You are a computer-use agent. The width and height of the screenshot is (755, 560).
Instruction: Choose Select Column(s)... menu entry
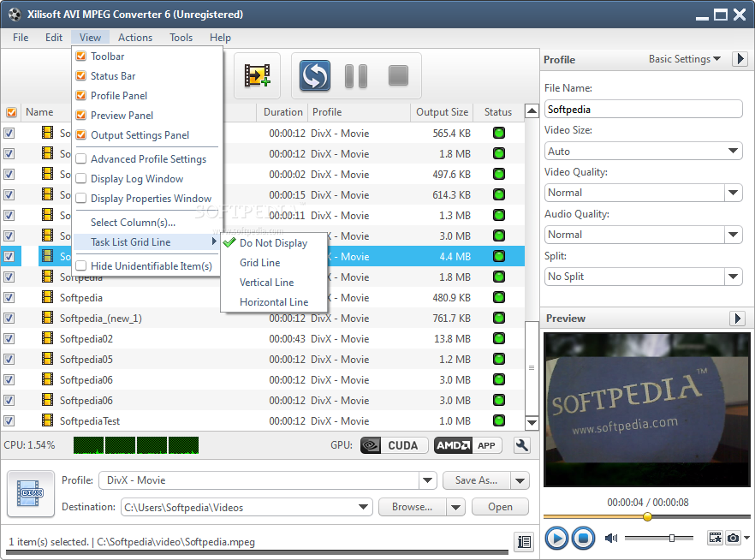tap(133, 223)
